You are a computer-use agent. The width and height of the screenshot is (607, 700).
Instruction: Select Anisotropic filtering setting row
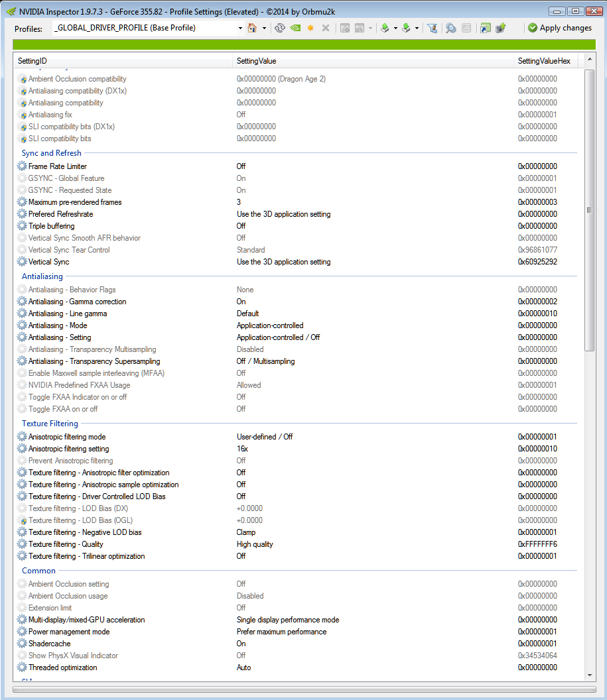click(x=299, y=449)
